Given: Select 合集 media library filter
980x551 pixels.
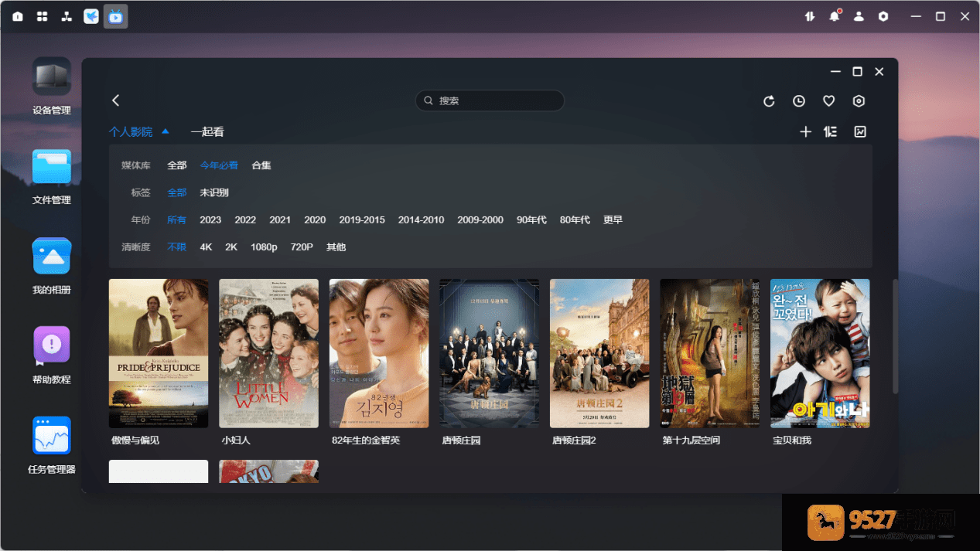Looking at the screenshot, I should tap(261, 165).
